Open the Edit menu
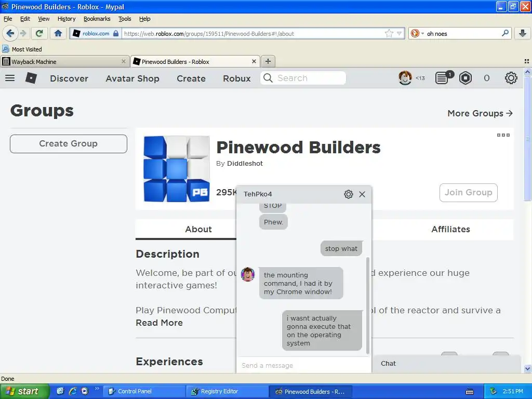Viewport: 532px width, 399px height. tap(25, 19)
